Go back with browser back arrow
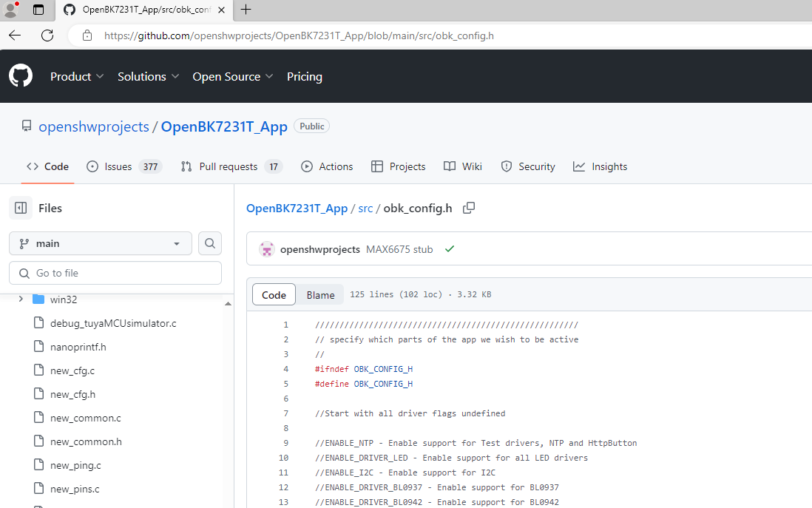Viewport: 812px width, 508px height. (x=15, y=35)
